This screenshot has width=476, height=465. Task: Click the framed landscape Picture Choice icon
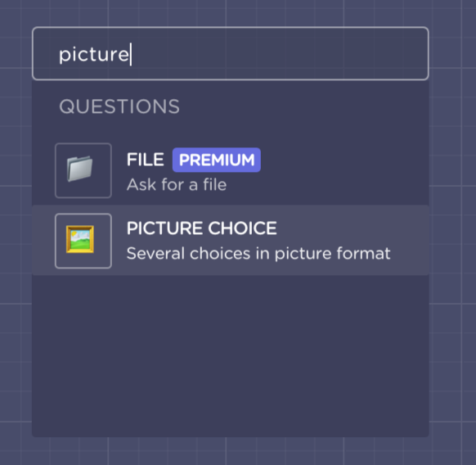click(x=80, y=239)
